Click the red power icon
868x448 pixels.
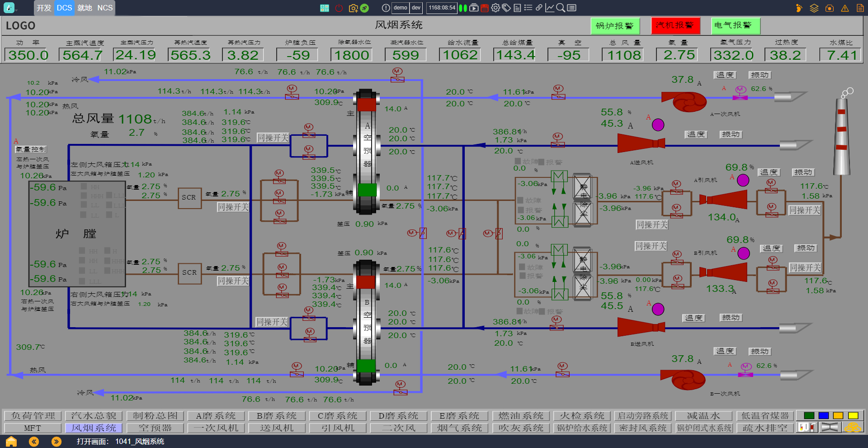(x=339, y=8)
